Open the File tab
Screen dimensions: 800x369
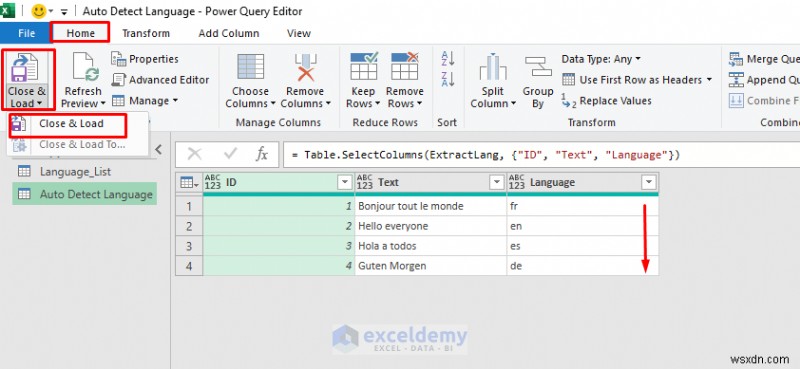[26, 33]
